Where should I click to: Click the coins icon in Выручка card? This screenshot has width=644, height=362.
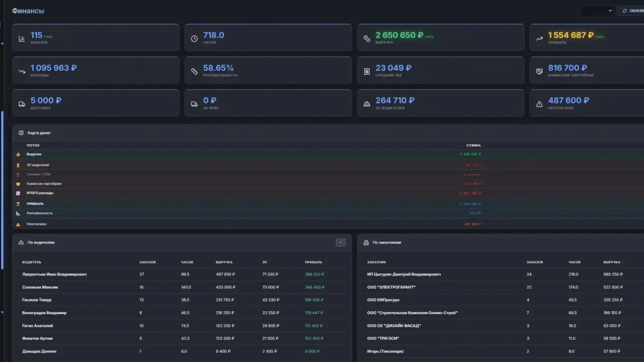click(367, 39)
